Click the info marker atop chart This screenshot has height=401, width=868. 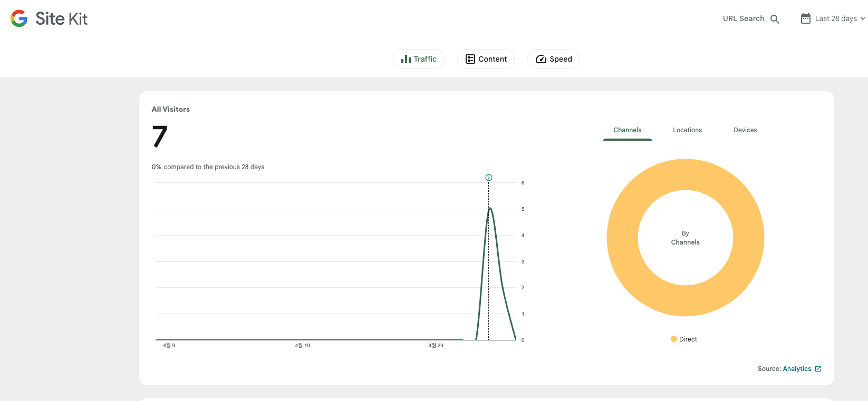[489, 178]
